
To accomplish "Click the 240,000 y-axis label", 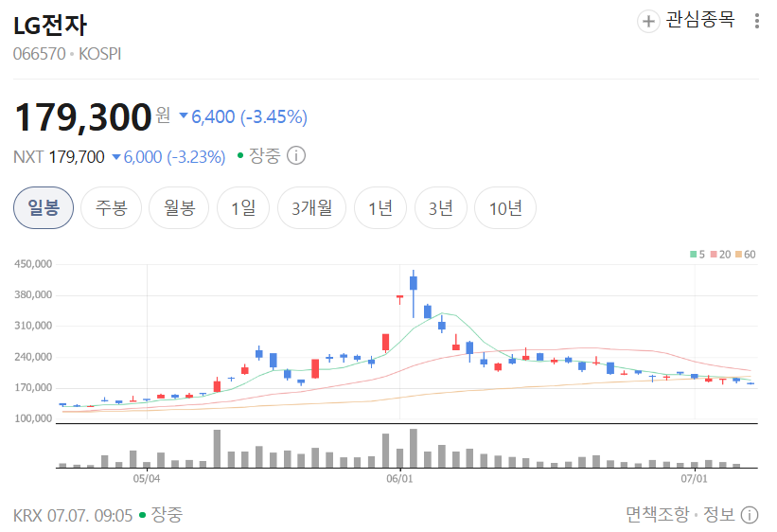I will 33,357.
